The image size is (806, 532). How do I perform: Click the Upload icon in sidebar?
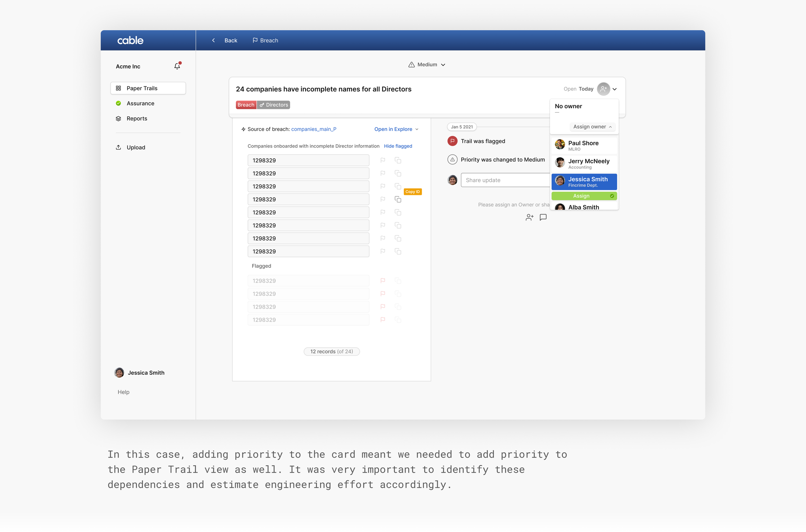(118, 147)
